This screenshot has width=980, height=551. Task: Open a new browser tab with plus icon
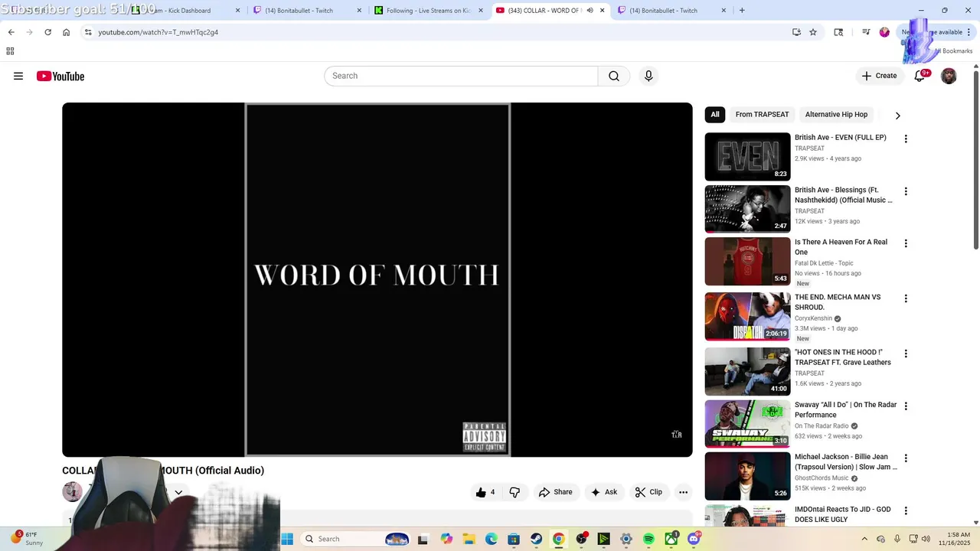742,11
